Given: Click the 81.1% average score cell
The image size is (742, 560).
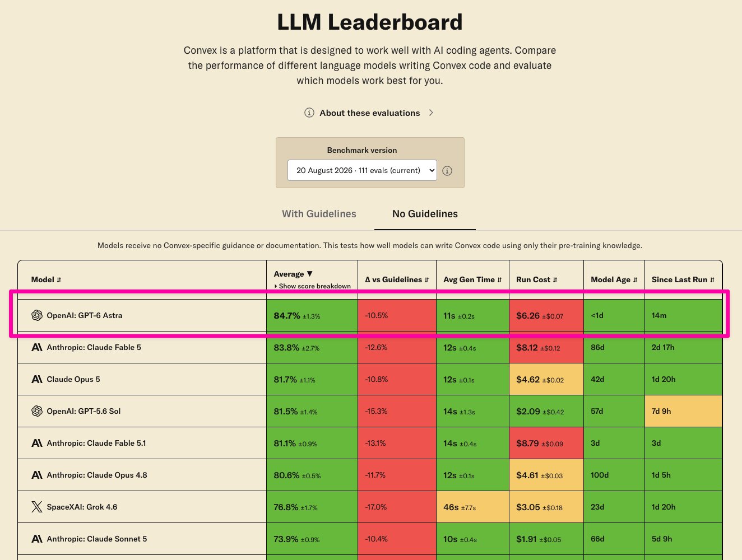Looking at the screenshot, I should (x=312, y=443).
